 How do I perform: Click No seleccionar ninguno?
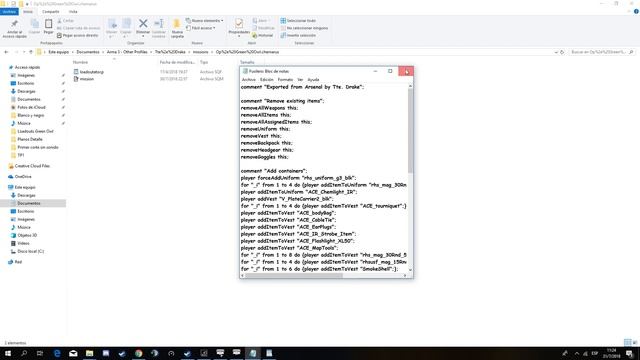click(x=304, y=28)
